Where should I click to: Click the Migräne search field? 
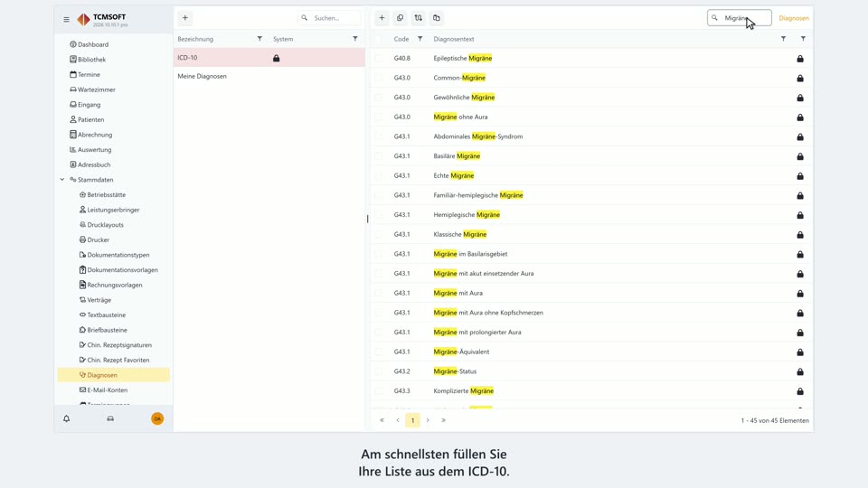739,18
